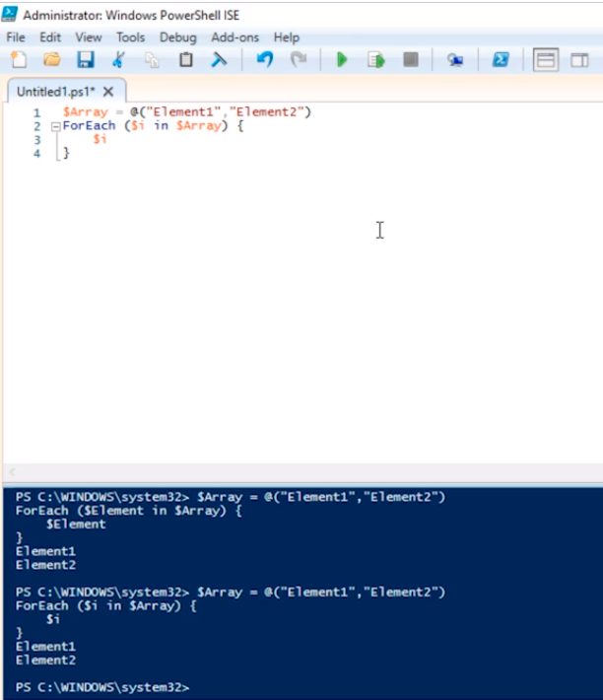Click line number 1 in the gutter
The width and height of the screenshot is (603, 700).
36,112
